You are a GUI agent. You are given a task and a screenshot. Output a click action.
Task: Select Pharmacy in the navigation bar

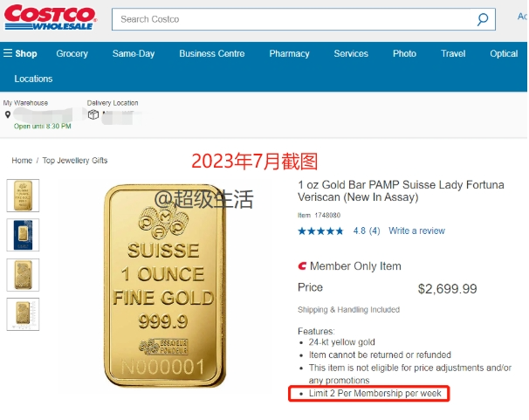[x=289, y=53]
